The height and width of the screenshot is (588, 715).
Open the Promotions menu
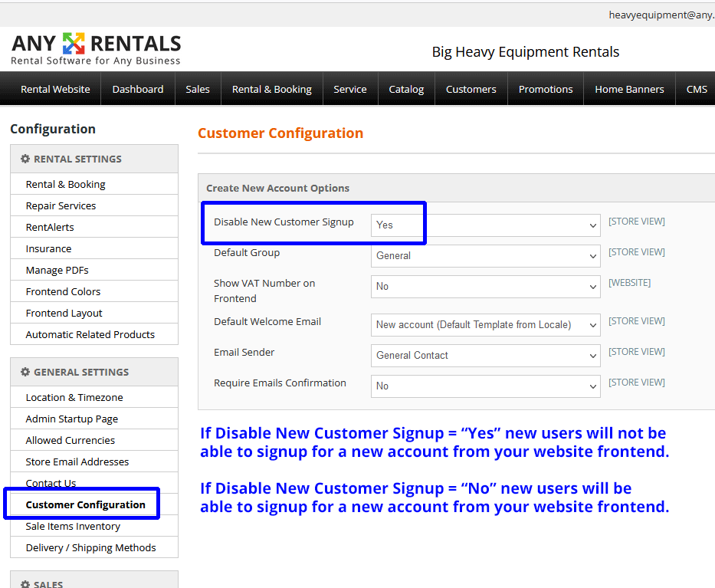tap(545, 89)
